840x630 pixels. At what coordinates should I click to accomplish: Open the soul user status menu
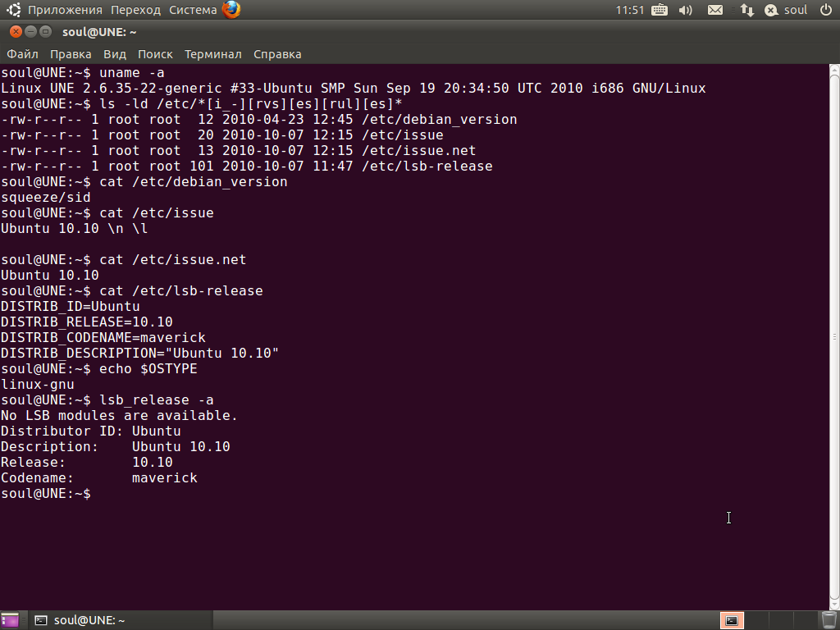(786, 10)
